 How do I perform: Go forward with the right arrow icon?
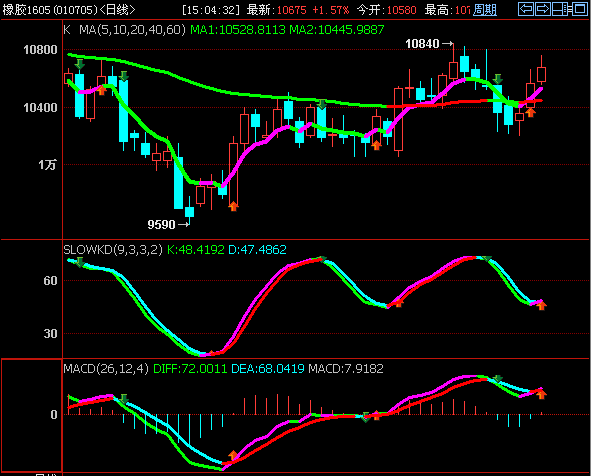tap(543, 9)
